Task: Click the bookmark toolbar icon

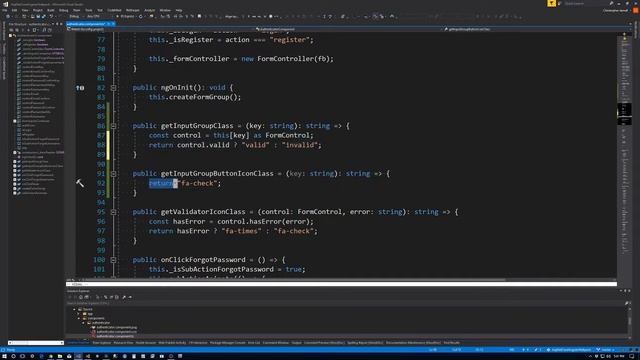Action: click(199, 16)
